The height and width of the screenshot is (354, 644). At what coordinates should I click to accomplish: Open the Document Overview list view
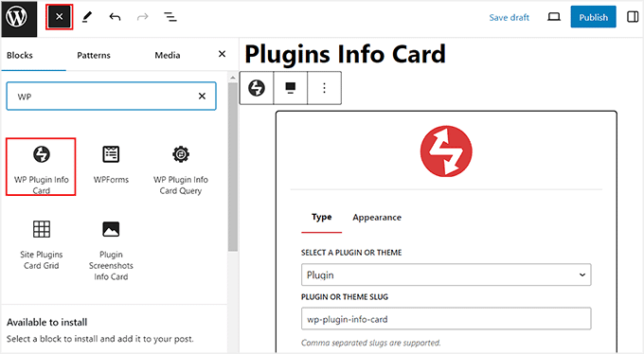click(x=170, y=17)
